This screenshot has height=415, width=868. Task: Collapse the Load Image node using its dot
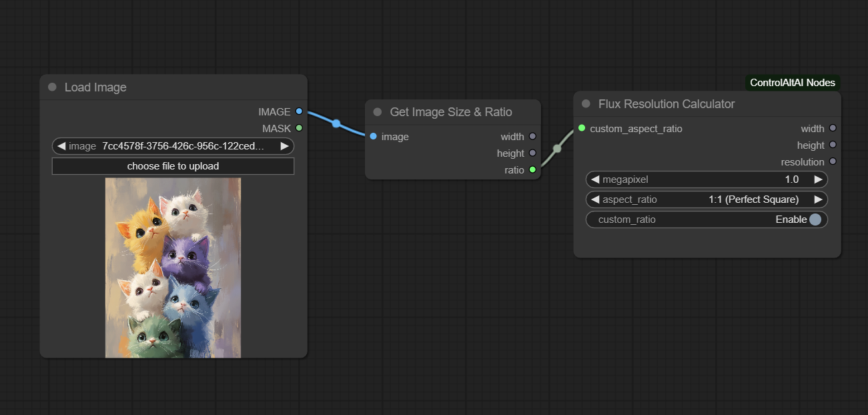tap(53, 87)
